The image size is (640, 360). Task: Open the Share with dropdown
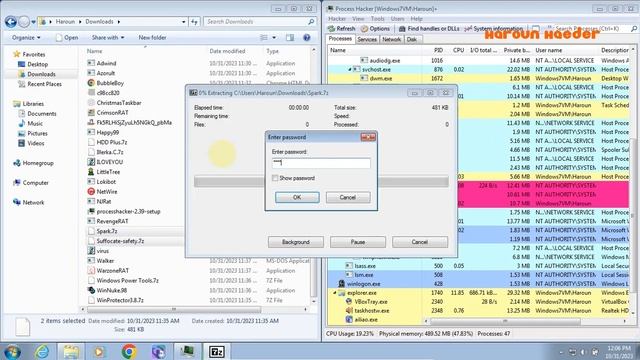pos(108,38)
